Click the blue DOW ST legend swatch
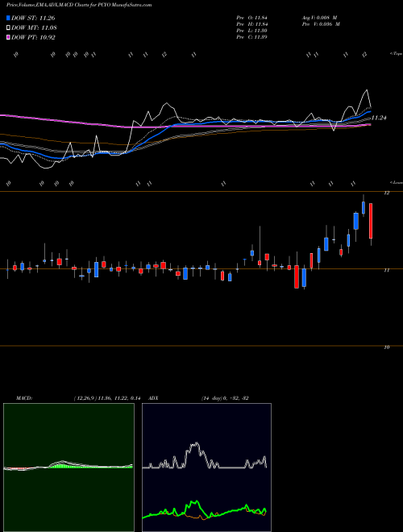Image resolution: width=403 pixels, height=532 pixels. tap(8, 18)
